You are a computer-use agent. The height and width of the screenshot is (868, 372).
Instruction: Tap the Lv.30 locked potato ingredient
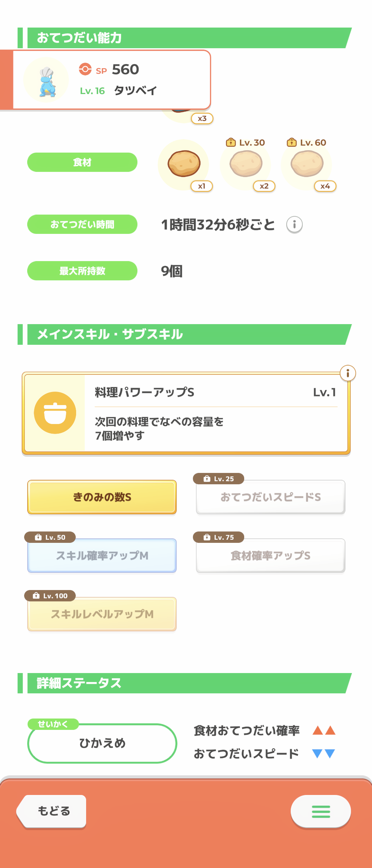246,164
